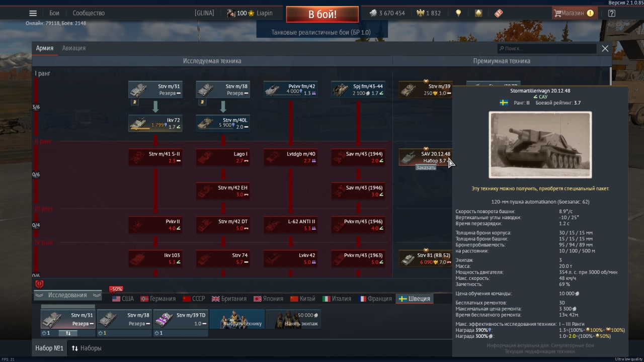This screenshot has height=362, width=644.
Task: Select locked Lvtdgb m/40 vehicle
Action: pos(291,157)
